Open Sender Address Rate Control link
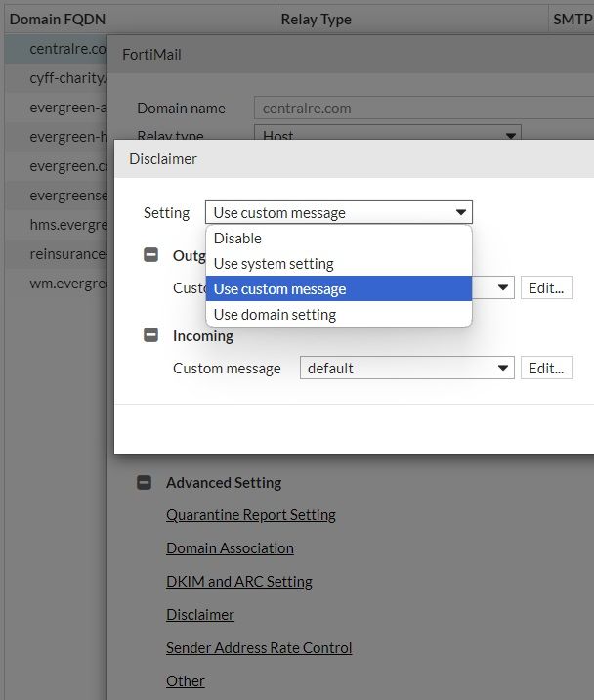Viewport: 594px width, 700px height. [259, 648]
